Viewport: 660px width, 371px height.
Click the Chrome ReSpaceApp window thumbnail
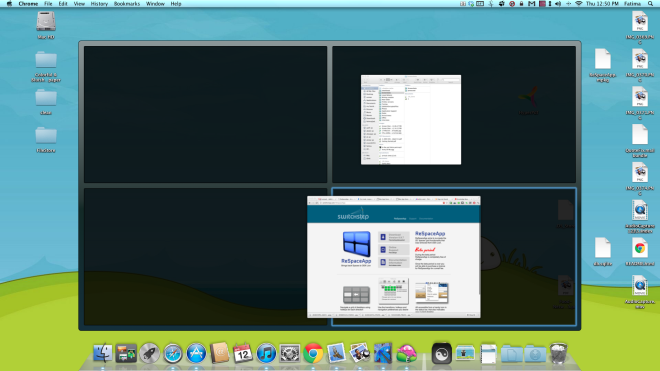click(x=394, y=257)
